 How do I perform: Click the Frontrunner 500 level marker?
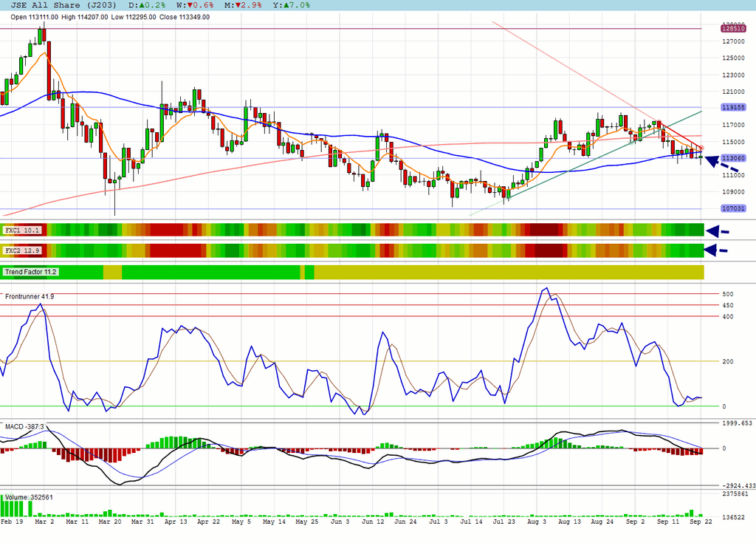[727, 294]
